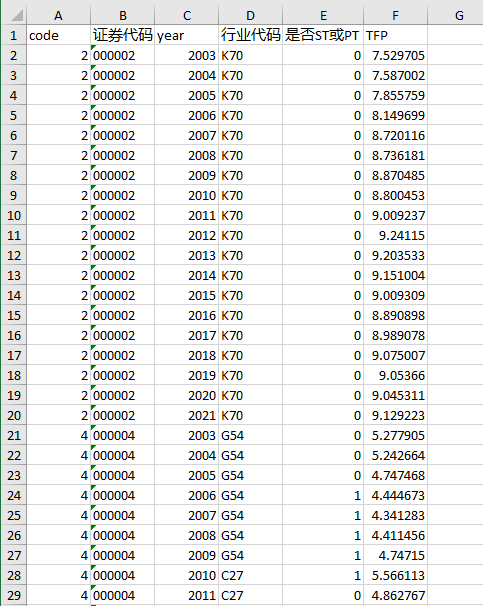Click cell 000004 in row 21
Image resolution: width=483 pixels, height=606 pixels.
tap(122, 436)
